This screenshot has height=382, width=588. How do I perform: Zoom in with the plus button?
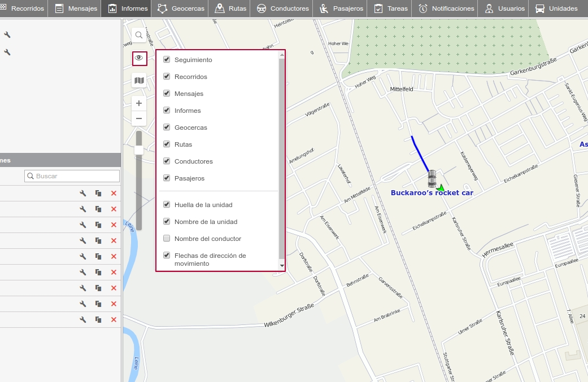pos(139,104)
